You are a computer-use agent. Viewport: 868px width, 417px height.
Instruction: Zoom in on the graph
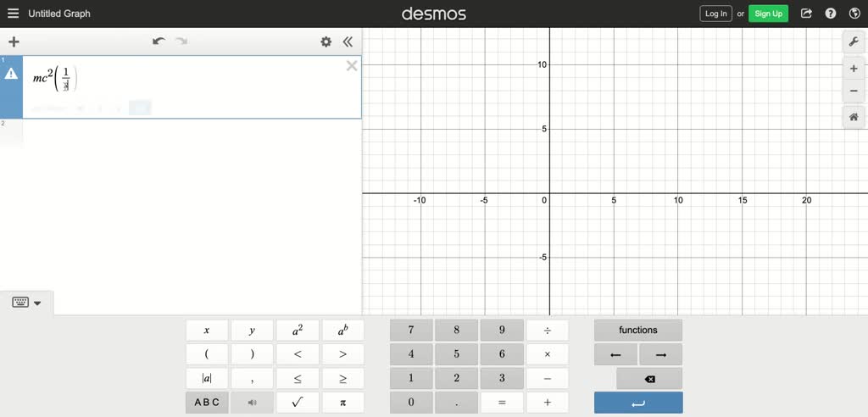pyautogui.click(x=854, y=69)
